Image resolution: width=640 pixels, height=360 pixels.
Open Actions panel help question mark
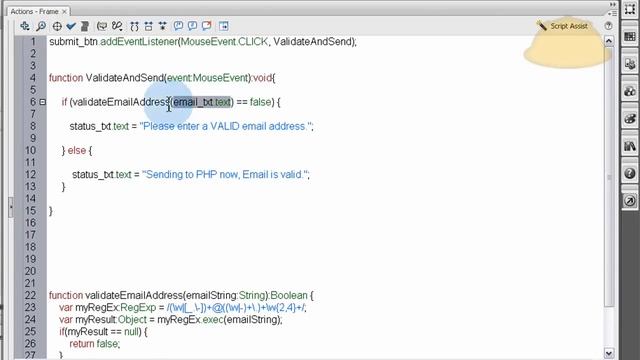click(608, 26)
